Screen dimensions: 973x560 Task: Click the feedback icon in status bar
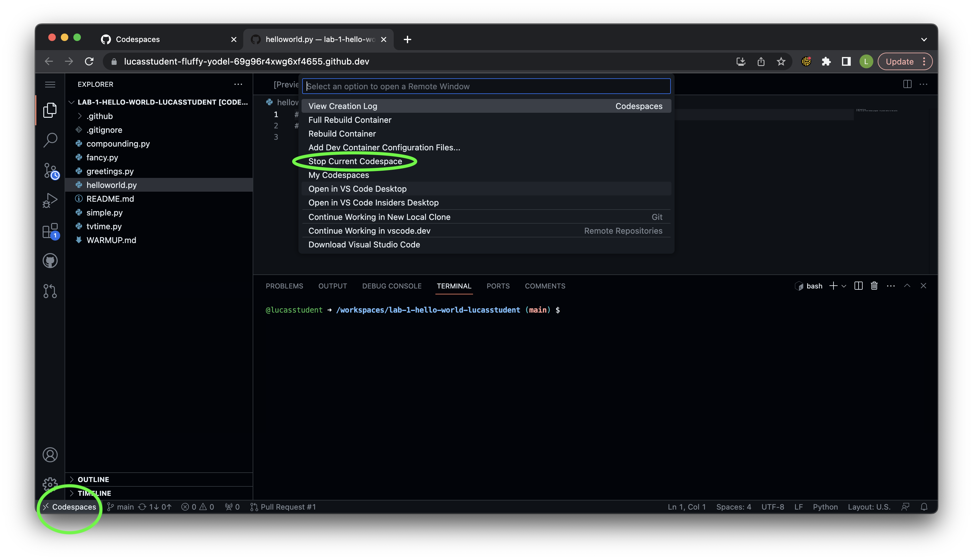(905, 507)
